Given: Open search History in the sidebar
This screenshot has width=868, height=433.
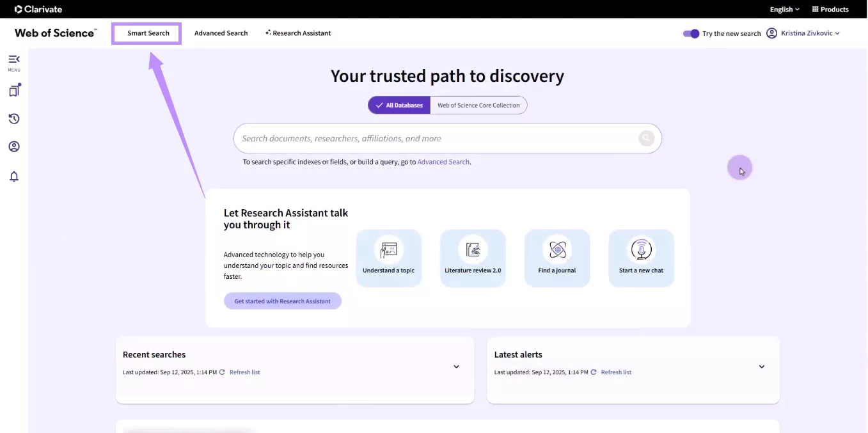Looking at the screenshot, I should pyautogui.click(x=13, y=118).
